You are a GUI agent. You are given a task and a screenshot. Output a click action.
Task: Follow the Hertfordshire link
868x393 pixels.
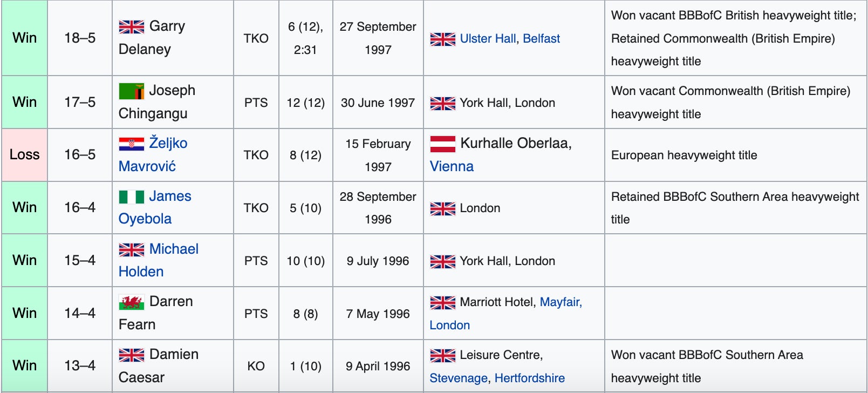(529, 378)
